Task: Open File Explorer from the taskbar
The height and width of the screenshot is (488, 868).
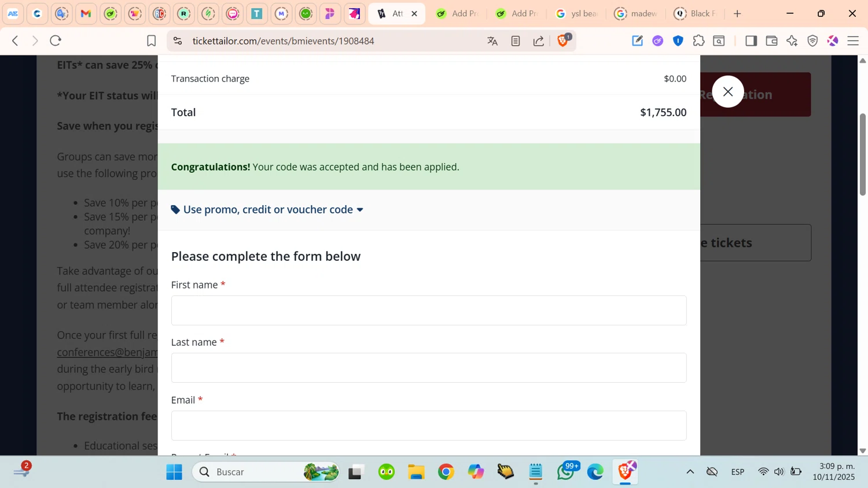Action: pos(417,472)
